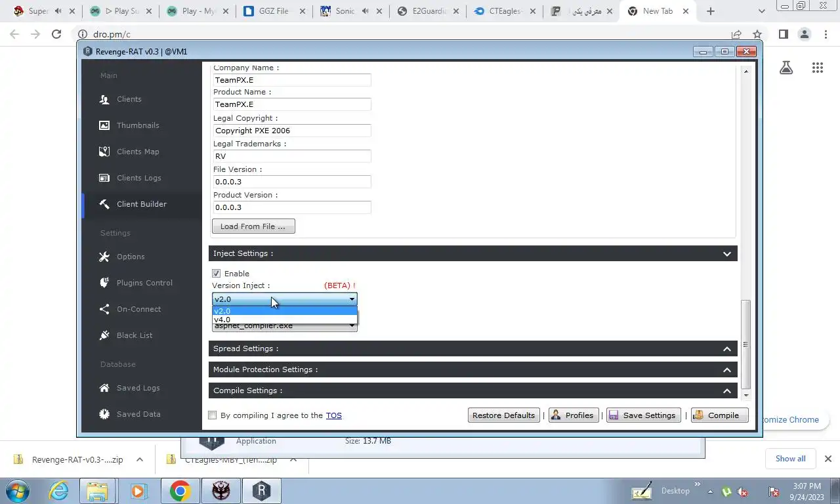Edit the Legal Copyright field
Viewport: 840px width, 504px height.
[292, 131]
